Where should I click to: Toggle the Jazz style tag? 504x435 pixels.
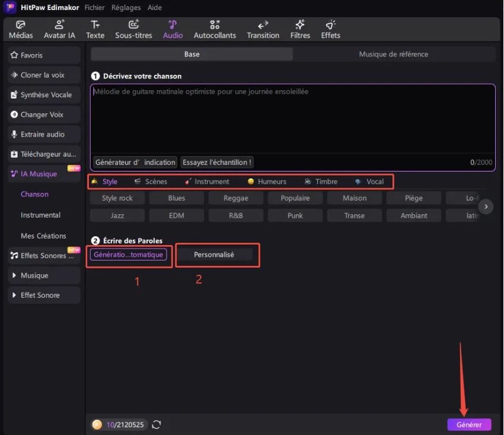[x=117, y=215]
